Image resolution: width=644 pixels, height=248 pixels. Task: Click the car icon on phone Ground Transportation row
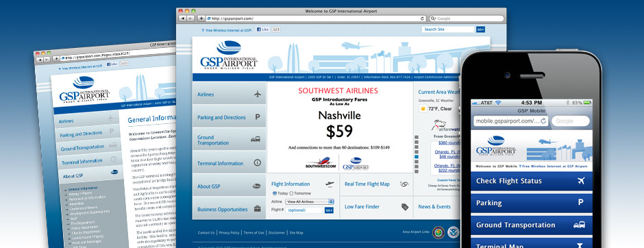580,225
